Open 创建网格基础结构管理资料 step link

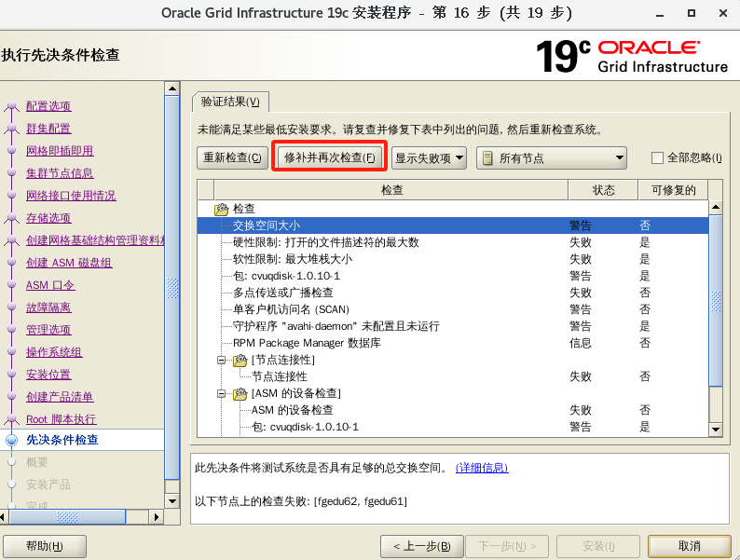[95, 240]
